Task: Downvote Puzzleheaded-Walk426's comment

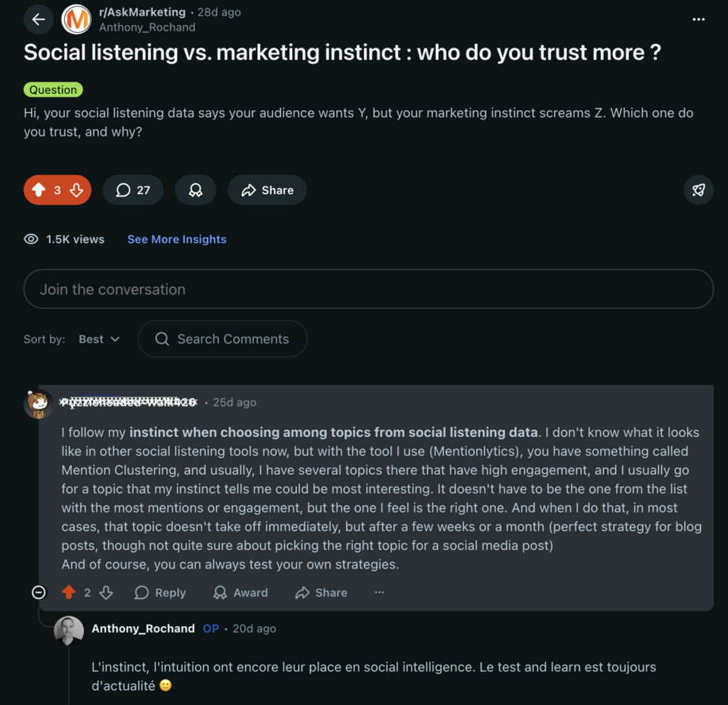Action: coord(107,592)
